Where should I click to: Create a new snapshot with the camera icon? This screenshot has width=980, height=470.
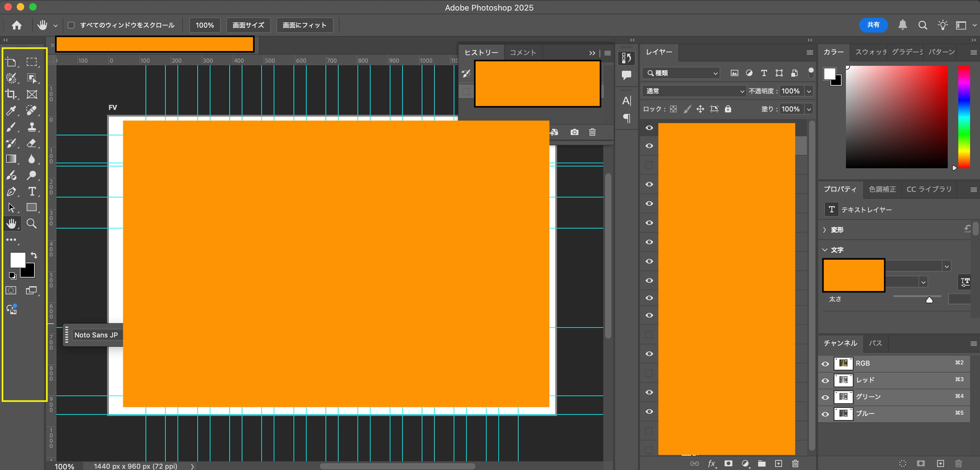pos(574,132)
